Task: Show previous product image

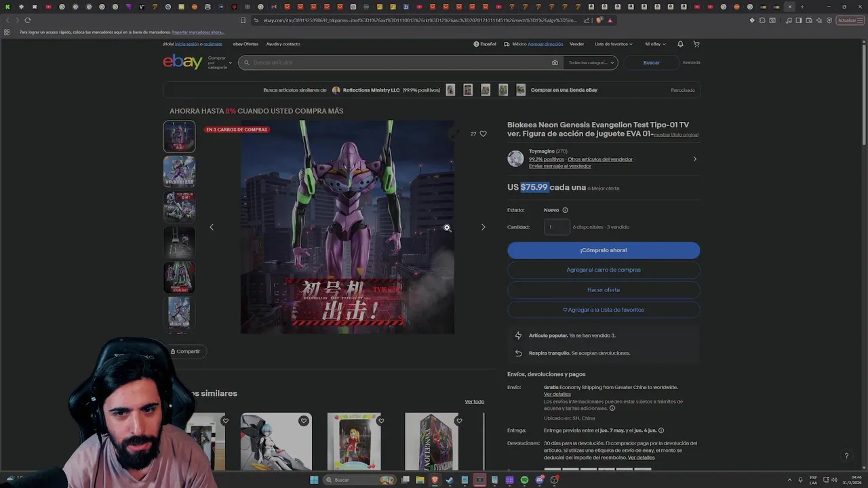Action: click(x=212, y=227)
